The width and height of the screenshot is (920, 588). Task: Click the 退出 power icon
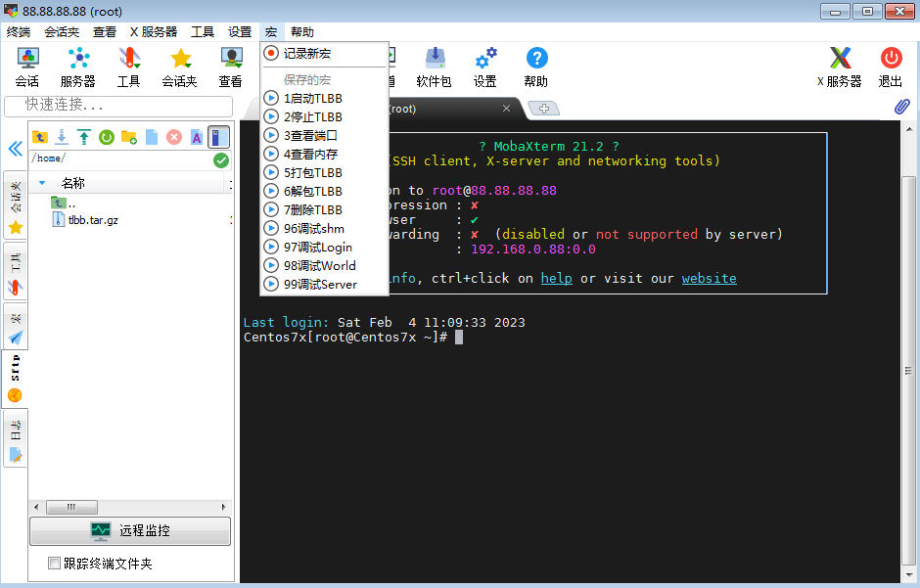pyautogui.click(x=891, y=66)
